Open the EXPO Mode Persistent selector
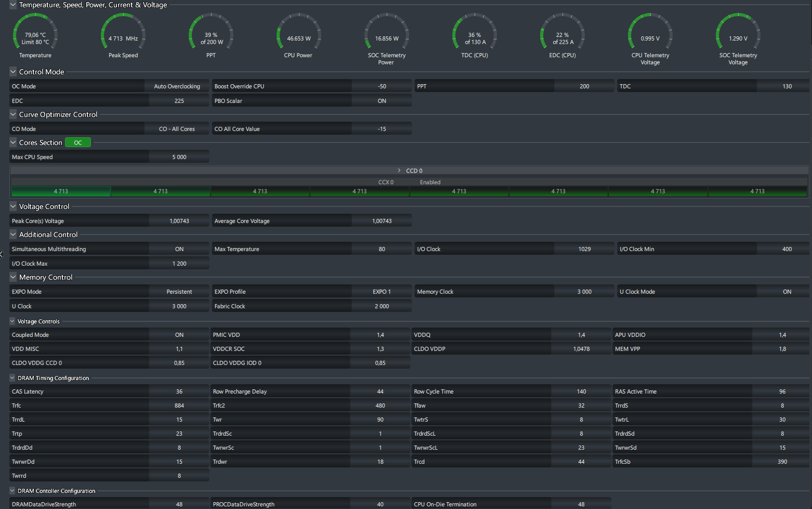Screen dimensions: 812x509 [x=179, y=292]
